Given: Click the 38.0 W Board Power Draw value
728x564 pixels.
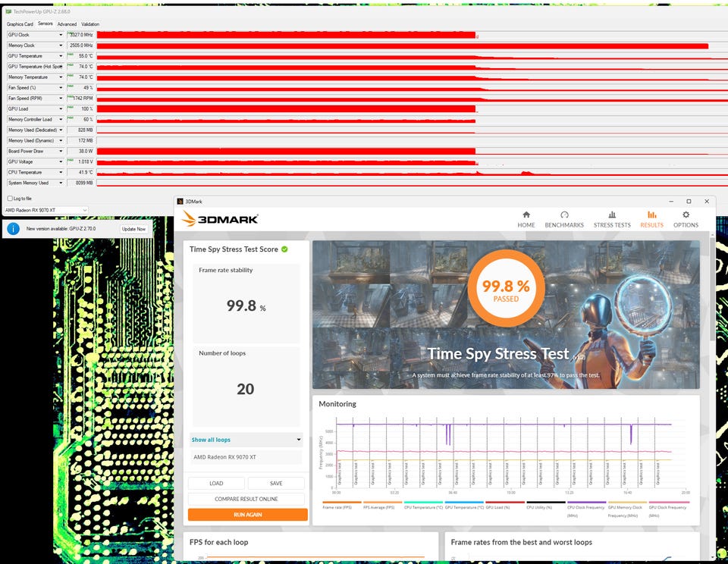Looking at the screenshot, I should [80, 151].
